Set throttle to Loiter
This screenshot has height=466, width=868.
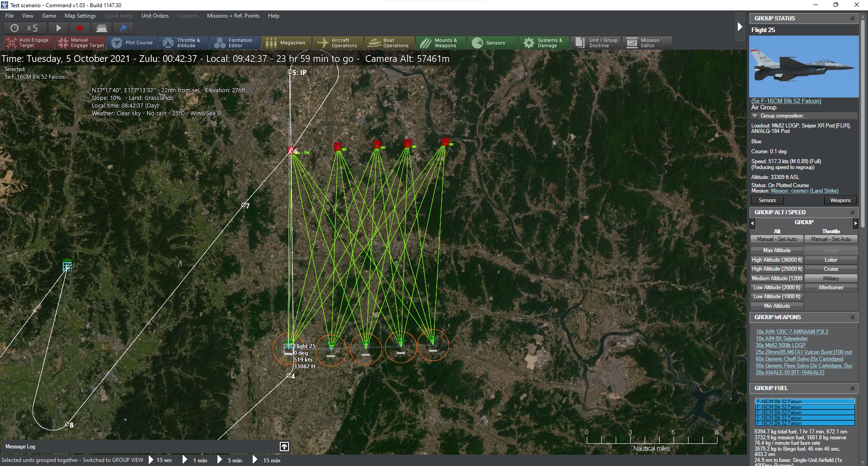[x=831, y=260]
